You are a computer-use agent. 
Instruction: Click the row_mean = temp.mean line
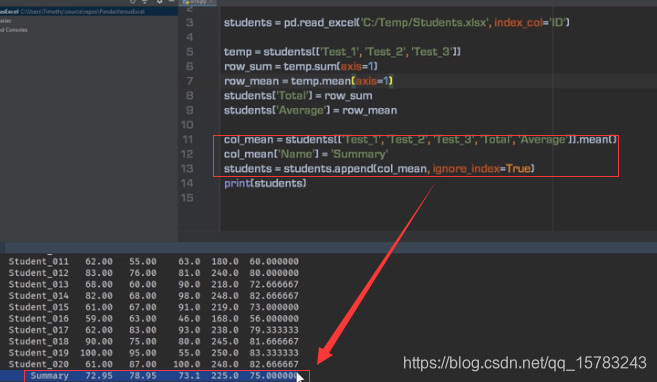[x=308, y=81]
